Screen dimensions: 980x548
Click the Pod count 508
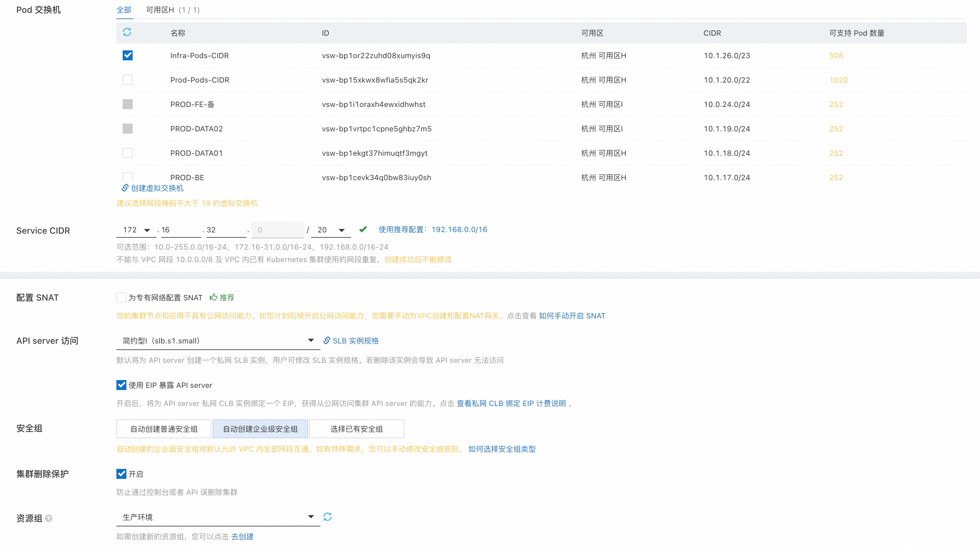click(x=836, y=56)
